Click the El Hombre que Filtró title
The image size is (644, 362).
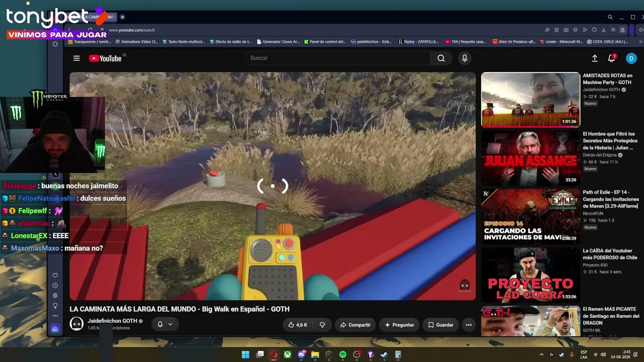pyautogui.click(x=609, y=141)
